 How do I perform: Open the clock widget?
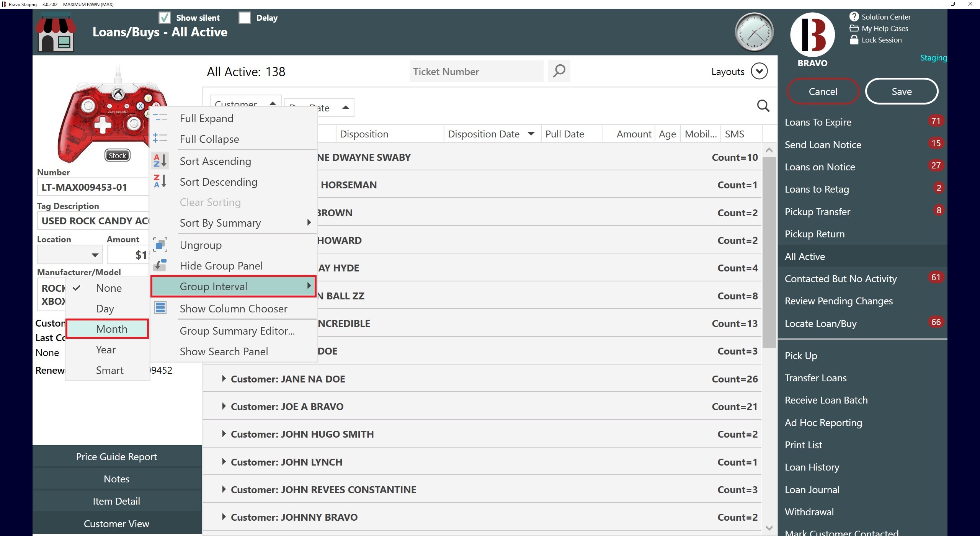754,32
